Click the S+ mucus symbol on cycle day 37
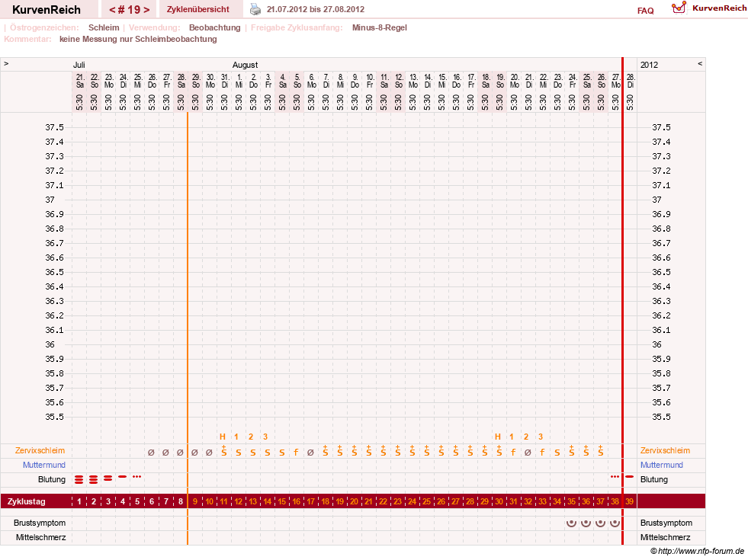 click(601, 451)
